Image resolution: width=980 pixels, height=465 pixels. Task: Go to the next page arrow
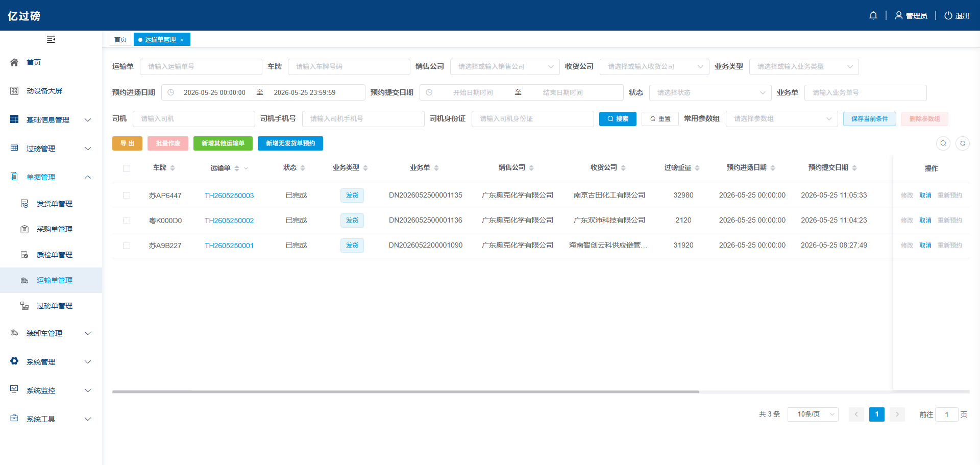pyautogui.click(x=897, y=414)
